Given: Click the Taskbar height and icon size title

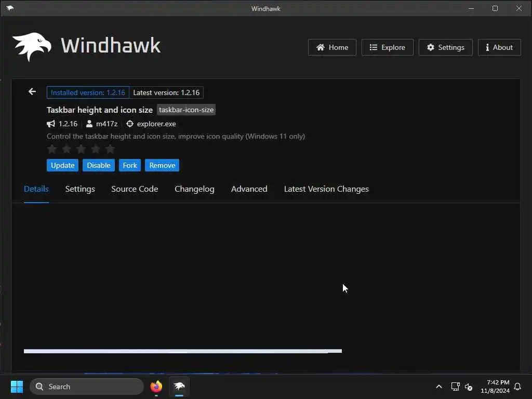Looking at the screenshot, I should [100, 110].
